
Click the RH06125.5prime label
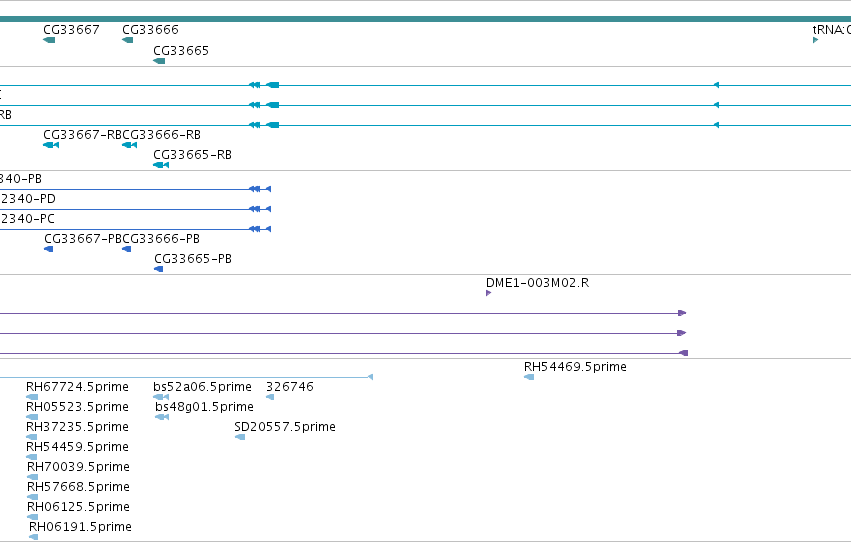click(x=78, y=507)
